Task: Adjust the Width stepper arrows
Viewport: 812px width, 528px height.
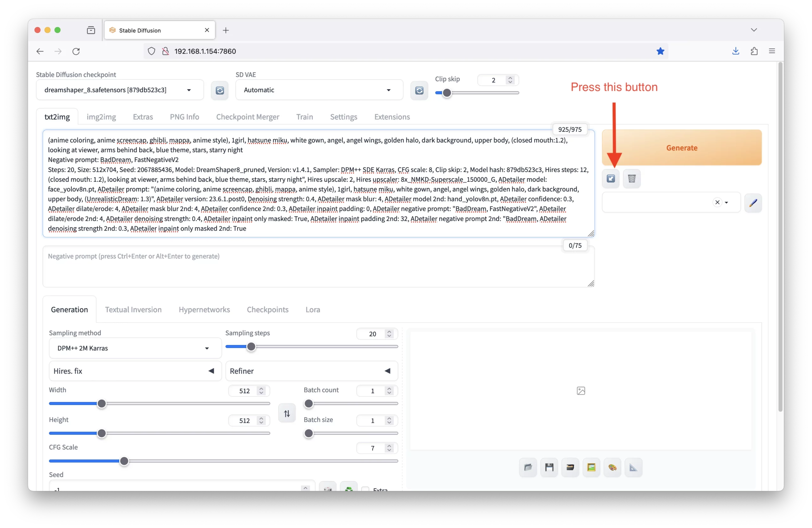Action: [x=261, y=391]
